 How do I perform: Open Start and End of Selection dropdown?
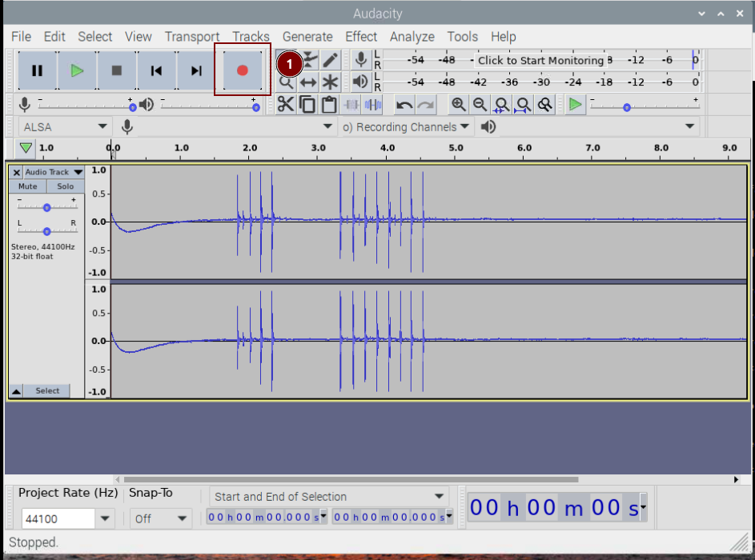click(x=329, y=497)
